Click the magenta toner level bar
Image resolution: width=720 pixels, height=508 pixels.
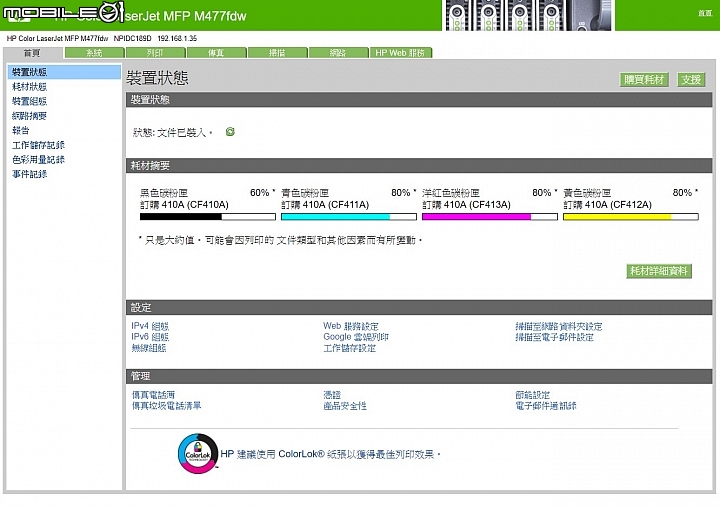[490, 216]
